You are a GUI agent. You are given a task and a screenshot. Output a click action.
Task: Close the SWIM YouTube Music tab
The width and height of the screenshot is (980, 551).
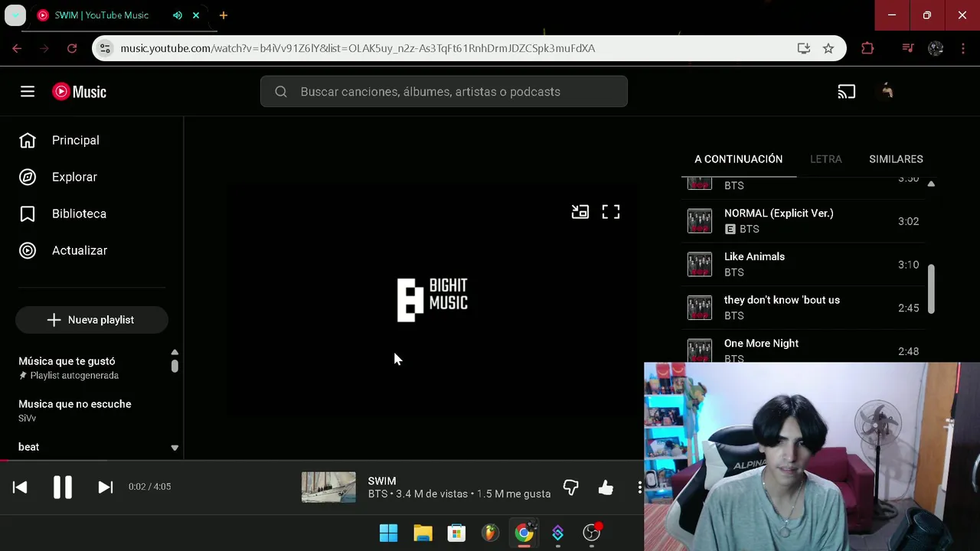196,15
